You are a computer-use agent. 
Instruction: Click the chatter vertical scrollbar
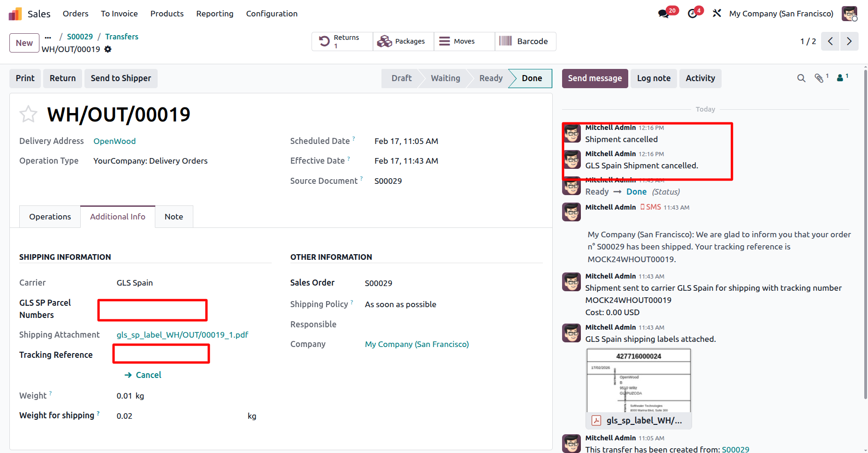pyautogui.click(x=866, y=234)
